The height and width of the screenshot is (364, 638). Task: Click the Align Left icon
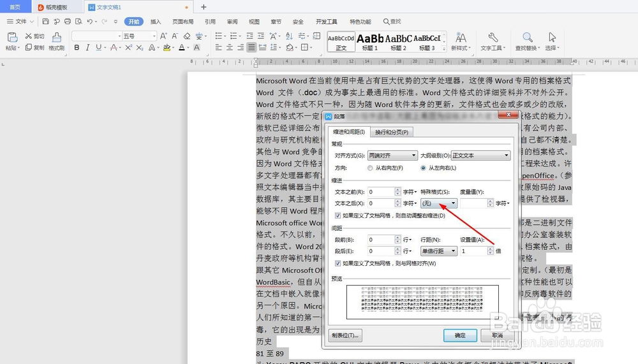[218, 48]
